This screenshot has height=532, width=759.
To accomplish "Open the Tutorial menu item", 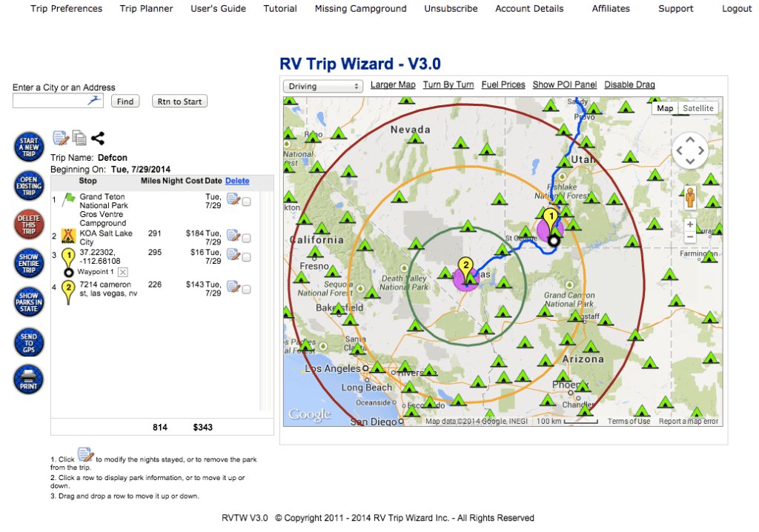I will click(280, 9).
